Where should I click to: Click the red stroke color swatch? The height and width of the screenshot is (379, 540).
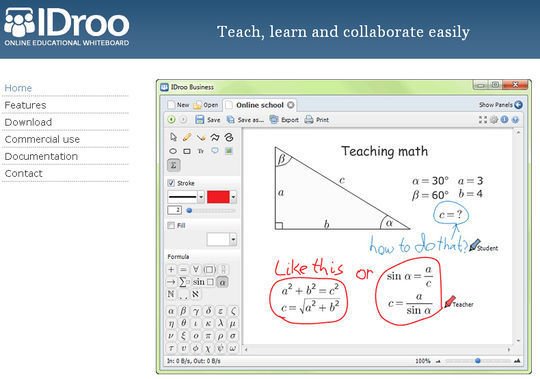click(x=218, y=197)
